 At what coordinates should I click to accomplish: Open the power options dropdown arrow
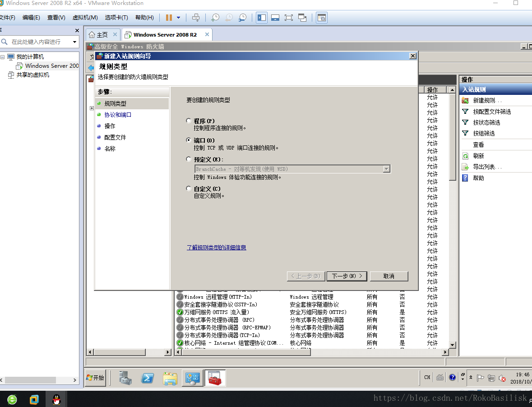[179, 18]
